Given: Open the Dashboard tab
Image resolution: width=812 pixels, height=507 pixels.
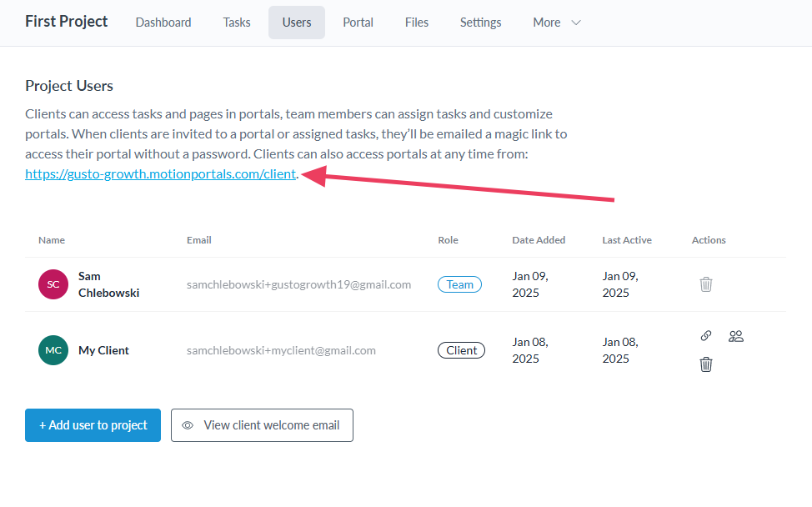Looking at the screenshot, I should click(163, 23).
